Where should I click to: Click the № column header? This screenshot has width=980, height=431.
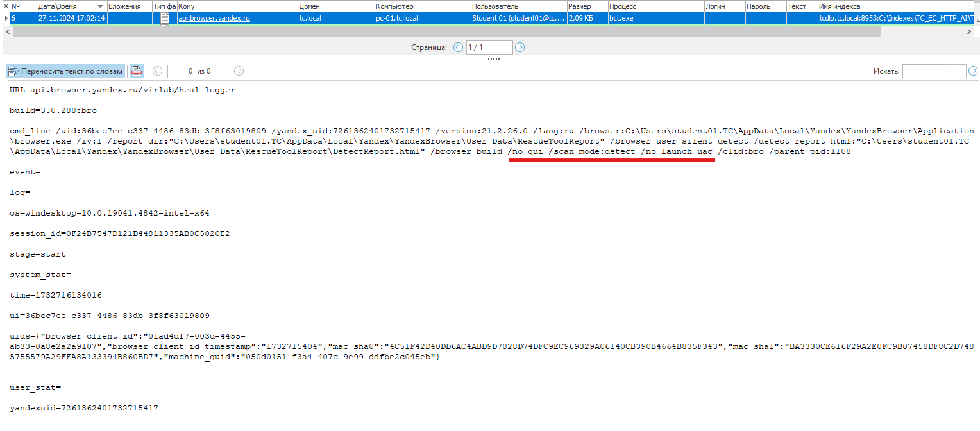tap(22, 6)
